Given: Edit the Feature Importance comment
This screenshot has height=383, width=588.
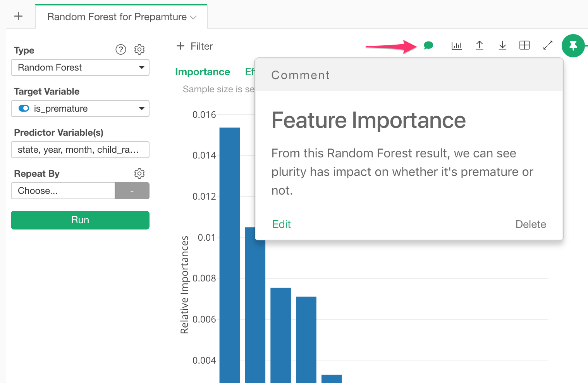Looking at the screenshot, I should click(x=281, y=224).
